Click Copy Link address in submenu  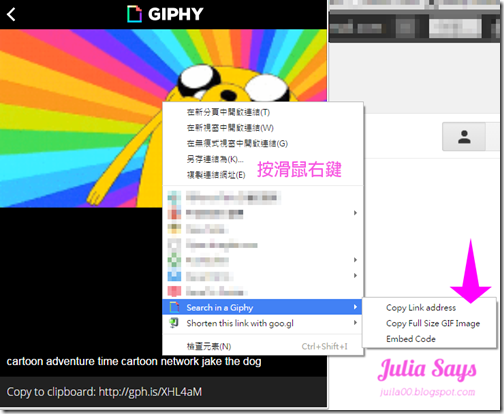(421, 308)
